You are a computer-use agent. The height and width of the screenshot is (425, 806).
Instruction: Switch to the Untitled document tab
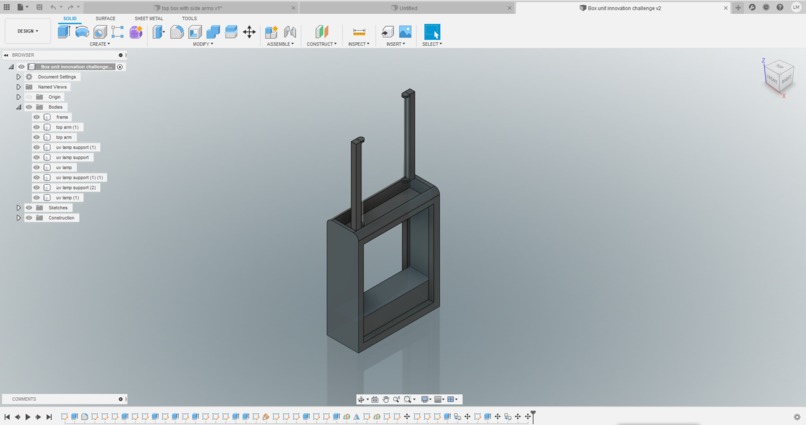coord(407,8)
